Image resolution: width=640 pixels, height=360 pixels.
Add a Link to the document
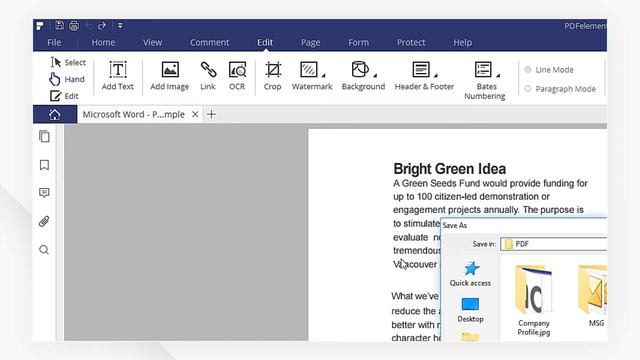pos(208,76)
